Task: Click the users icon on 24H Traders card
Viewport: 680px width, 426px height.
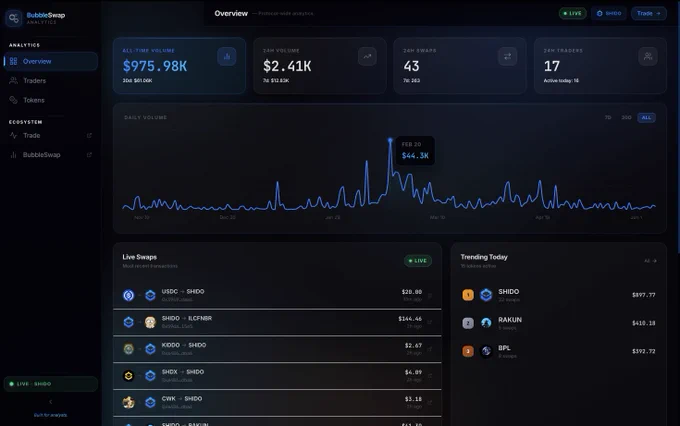Action: pyautogui.click(x=648, y=56)
